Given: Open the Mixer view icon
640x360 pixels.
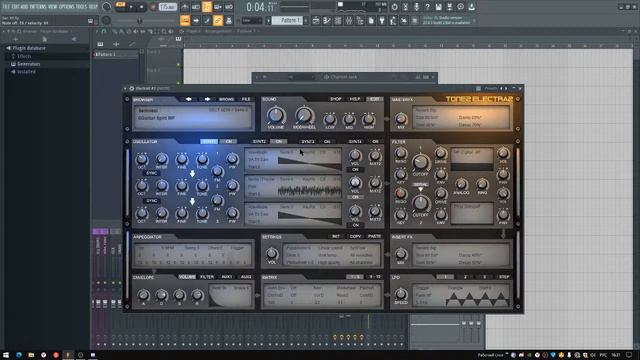Looking at the screenshot, I should [349, 20].
